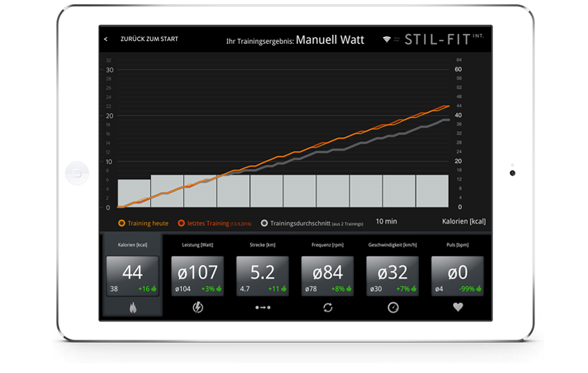The image size is (588, 373).
Task: Select the heart pulse icon
Action: pyautogui.click(x=458, y=307)
